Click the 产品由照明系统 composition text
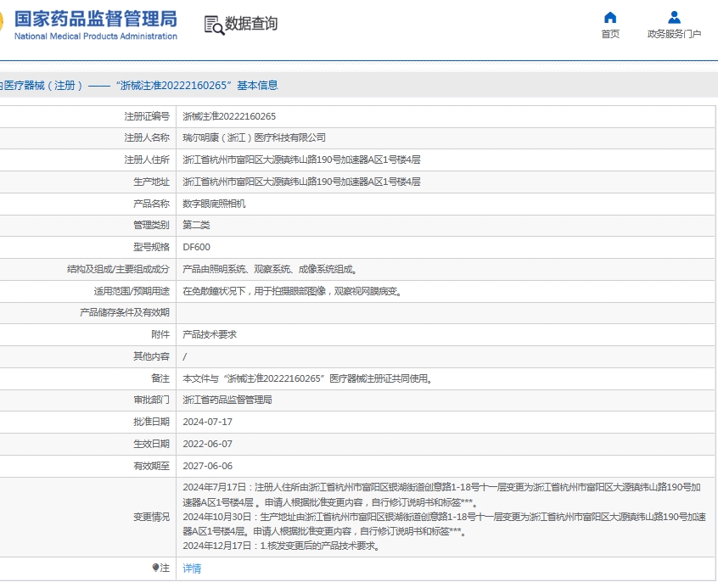The image size is (718, 588). point(270,269)
